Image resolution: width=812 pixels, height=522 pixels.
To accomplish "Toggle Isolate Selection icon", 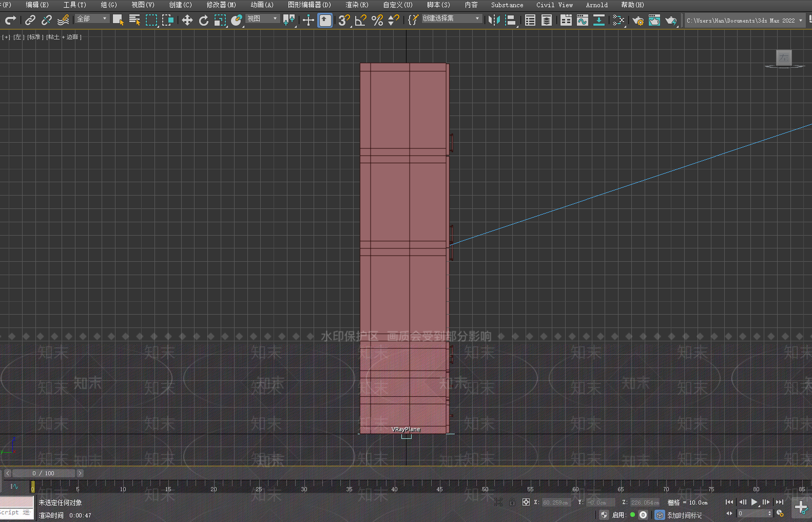I will 498,502.
